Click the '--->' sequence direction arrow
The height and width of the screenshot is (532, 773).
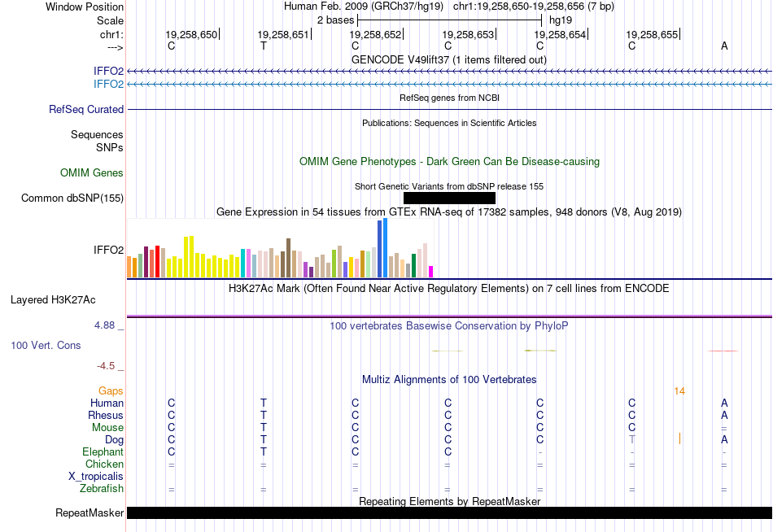click(115, 47)
